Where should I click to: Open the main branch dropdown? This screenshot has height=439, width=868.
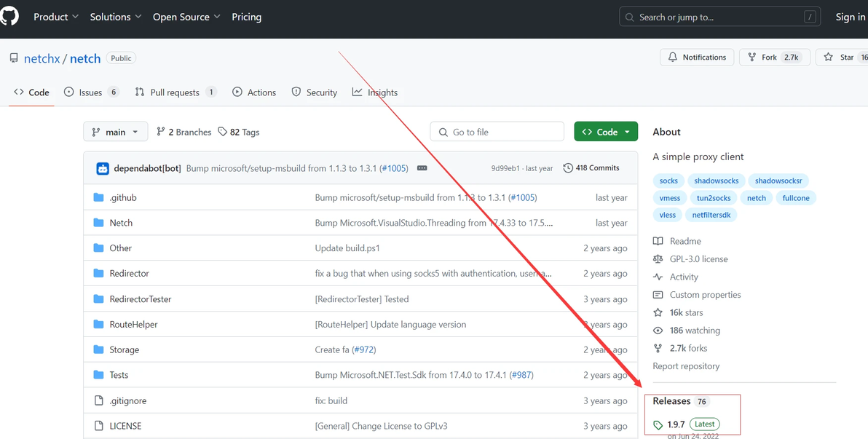click(116, 132)
